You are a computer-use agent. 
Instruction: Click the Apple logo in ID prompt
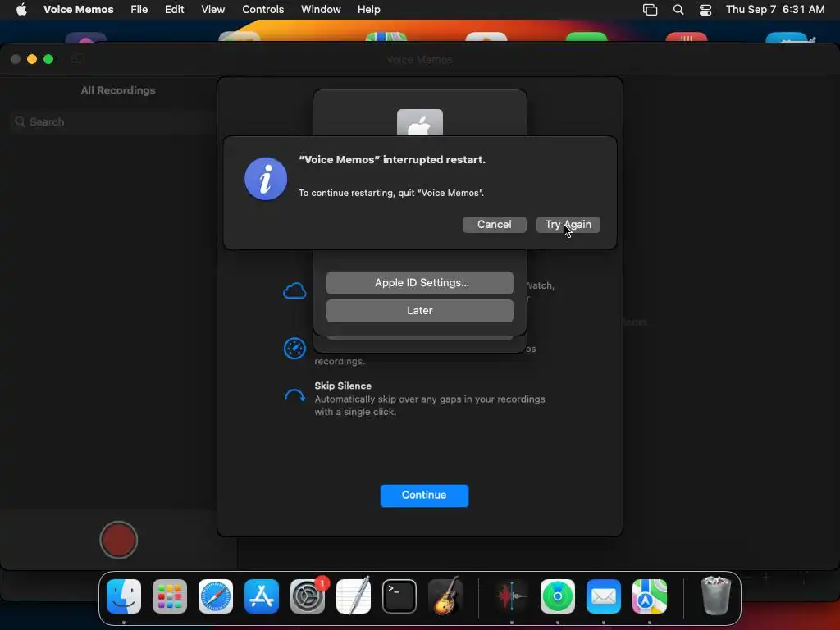pyautogui.click(x=420, y=123)
